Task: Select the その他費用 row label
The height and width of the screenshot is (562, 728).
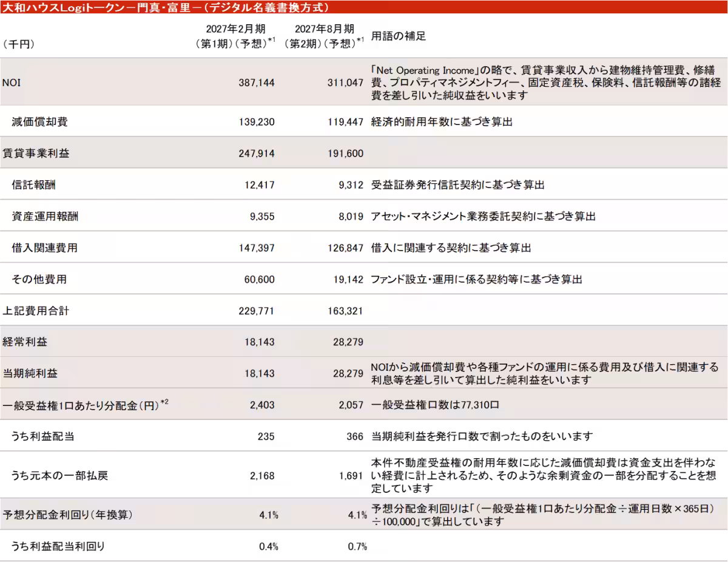Action: pyautogui.click(x=39, y=280)
